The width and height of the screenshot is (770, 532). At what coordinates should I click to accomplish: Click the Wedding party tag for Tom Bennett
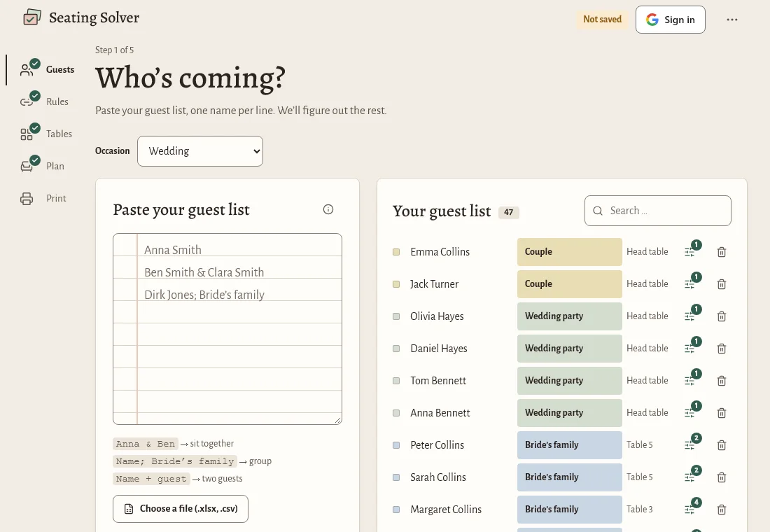[x=569, y=381]
